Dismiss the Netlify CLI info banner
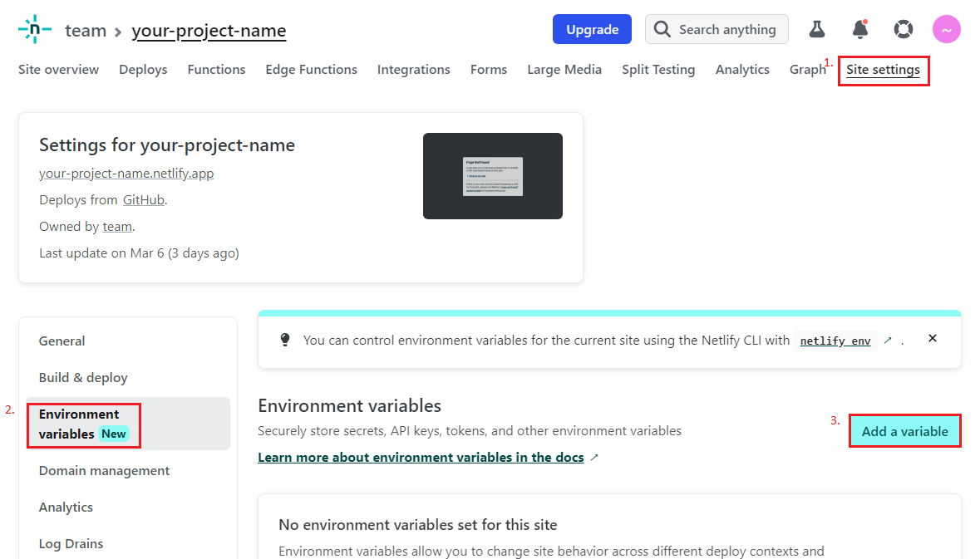 [x=932, y=339]
